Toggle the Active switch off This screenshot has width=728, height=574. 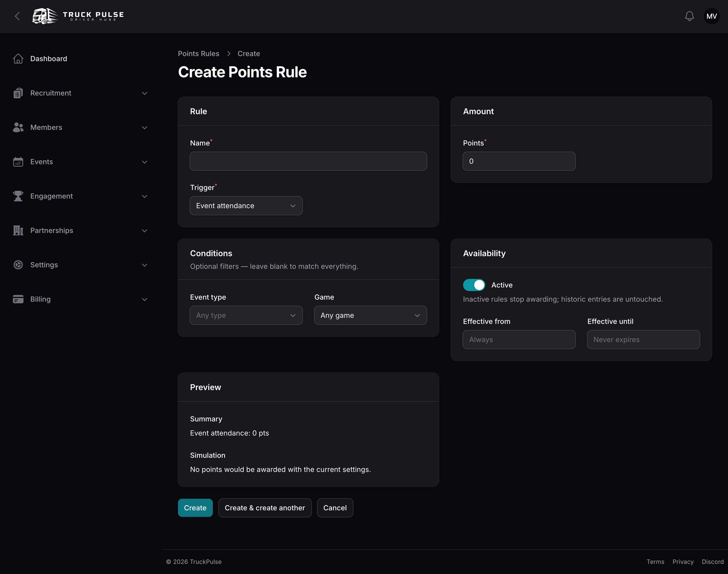474,285
